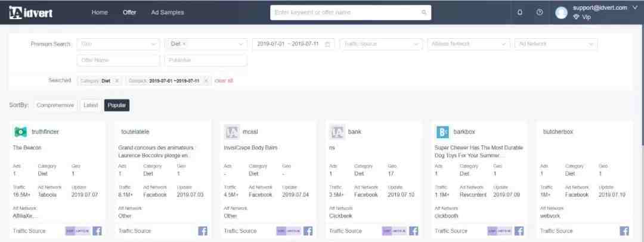644x242 pixels.
Task: Click 'InvisiCrepe Body Balm' ad text
Action: pos(250,148)
